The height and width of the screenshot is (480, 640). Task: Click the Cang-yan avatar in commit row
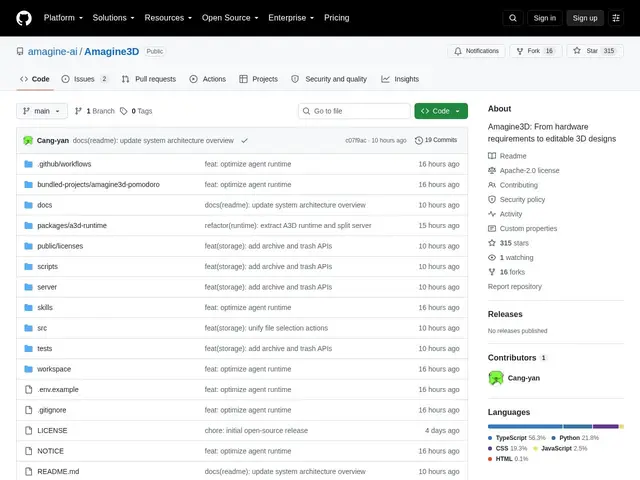[x=28, y=140]
